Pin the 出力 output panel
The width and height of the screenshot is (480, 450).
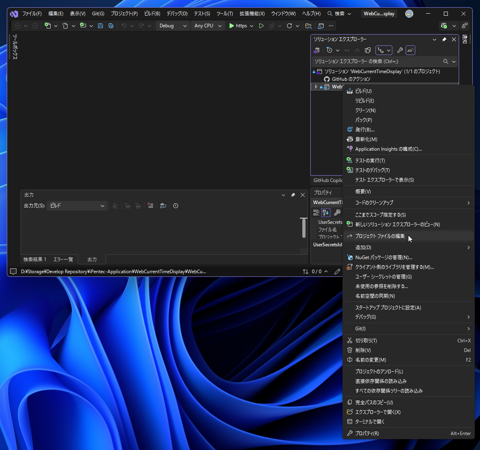click(293, 195)
